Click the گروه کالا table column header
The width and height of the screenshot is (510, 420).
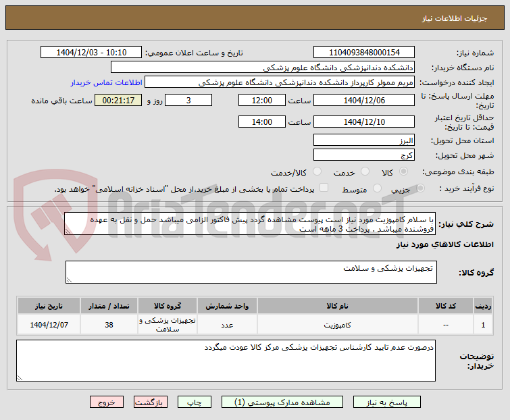point(168,306)
